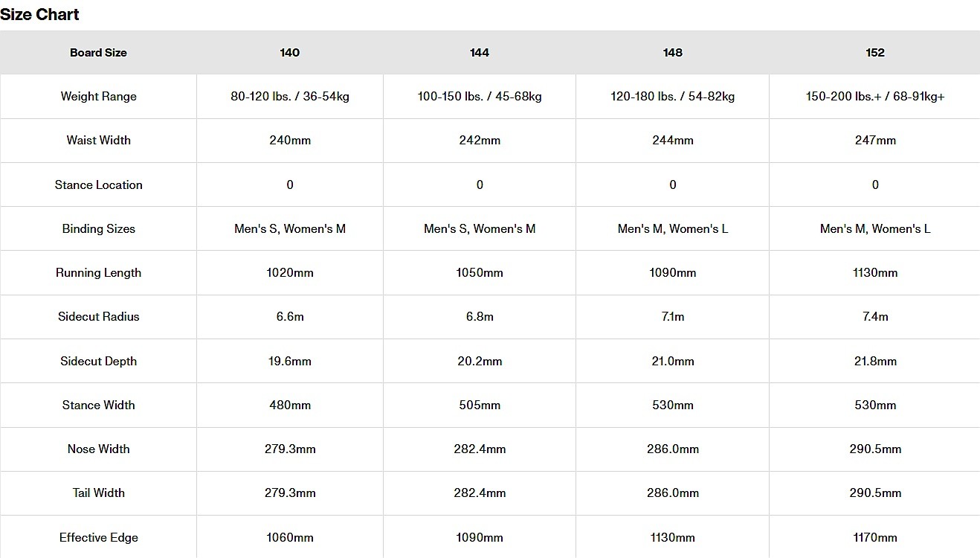Click the 19.6mm sidecut depth value
This screenshot has height=558, width=980.
(x=290, y=362)
